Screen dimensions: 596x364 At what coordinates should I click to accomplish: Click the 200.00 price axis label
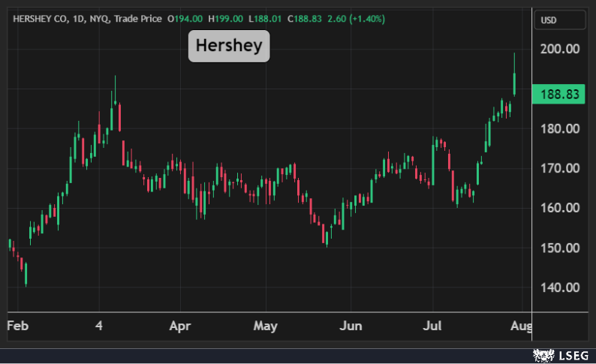(559, 49)
